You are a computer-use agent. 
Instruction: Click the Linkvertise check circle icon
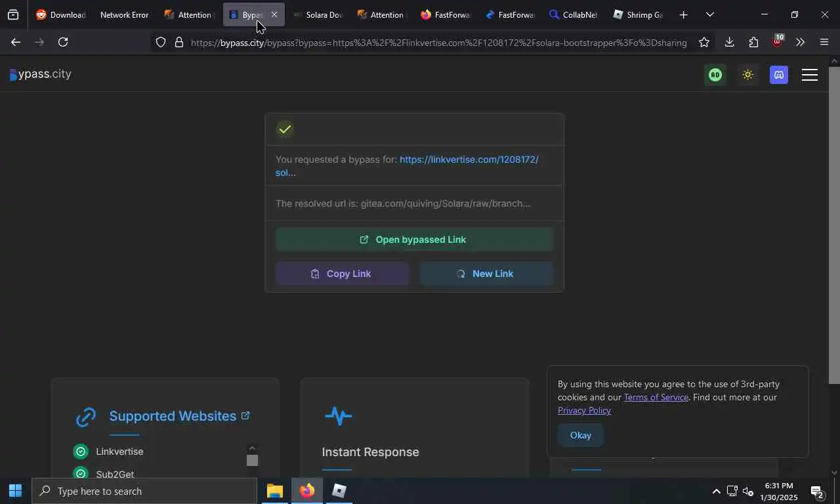[81, 451]
